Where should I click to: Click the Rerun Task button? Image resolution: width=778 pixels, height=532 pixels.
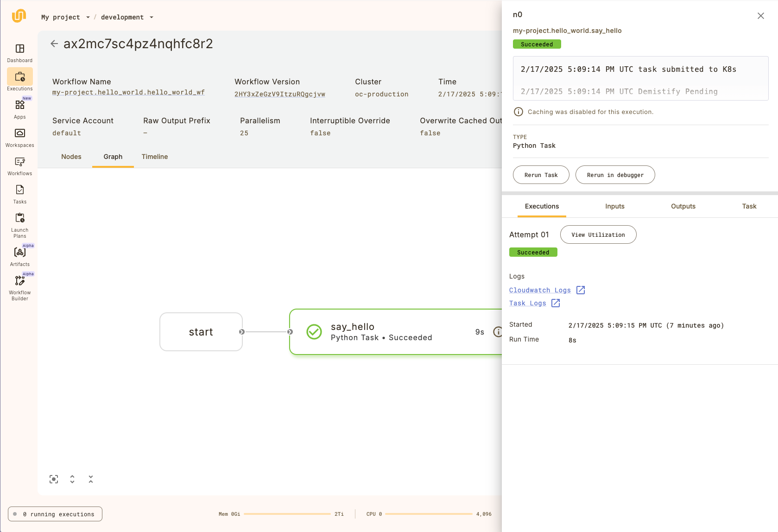541,175
